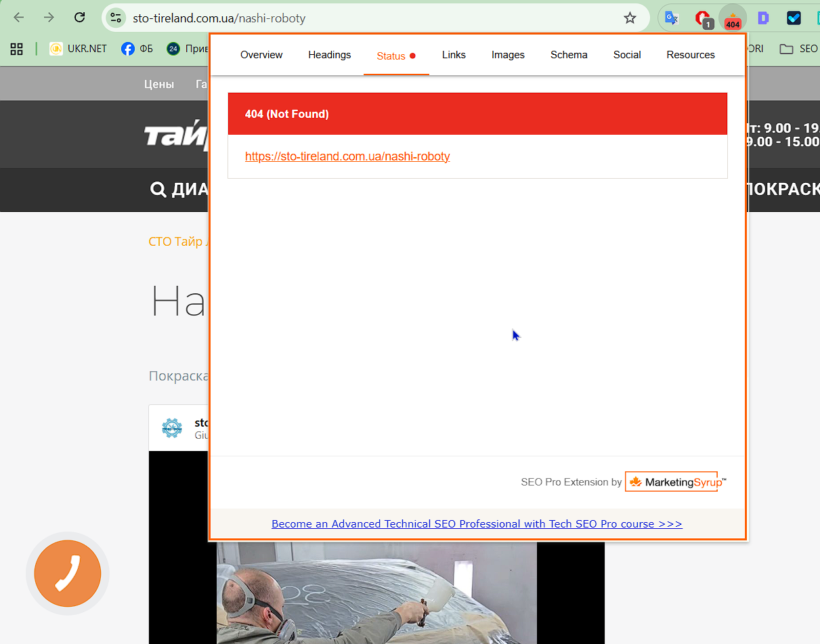Go forward with the browser forward arrow

(49, 18)
